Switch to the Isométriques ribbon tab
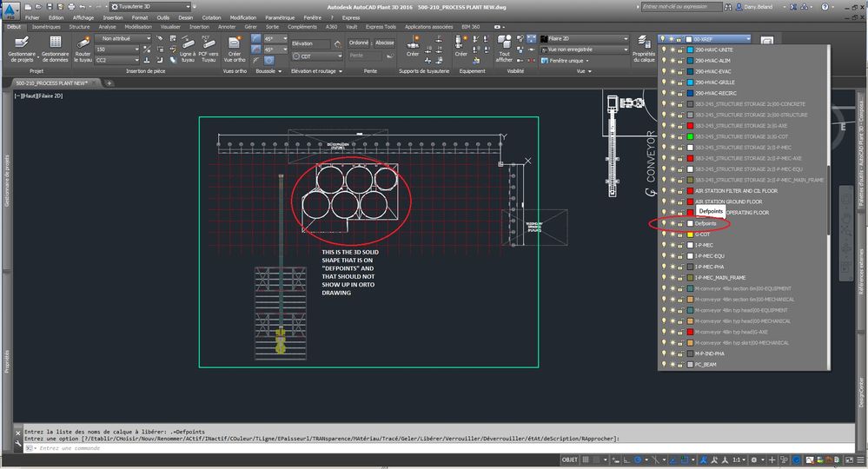The image size is (868, 469). 46,27
